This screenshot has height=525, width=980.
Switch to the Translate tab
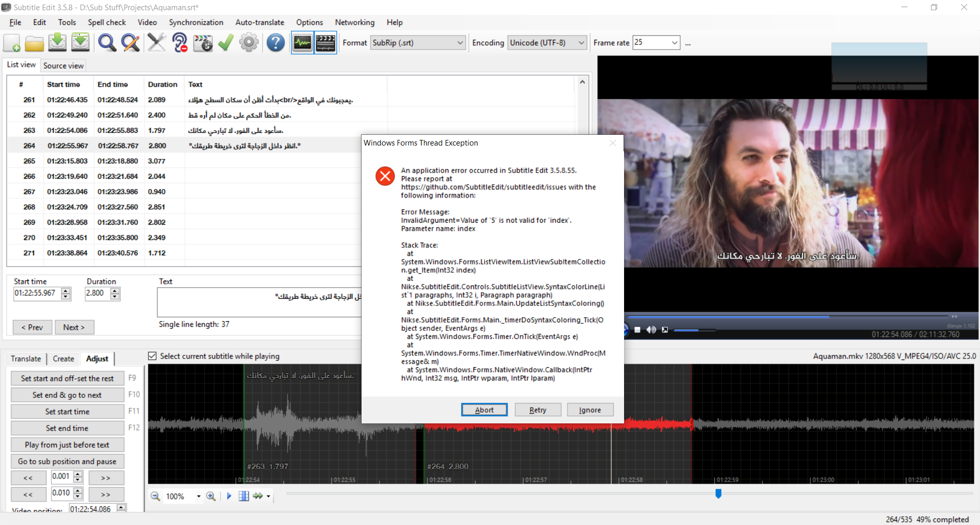click(26, 359)
